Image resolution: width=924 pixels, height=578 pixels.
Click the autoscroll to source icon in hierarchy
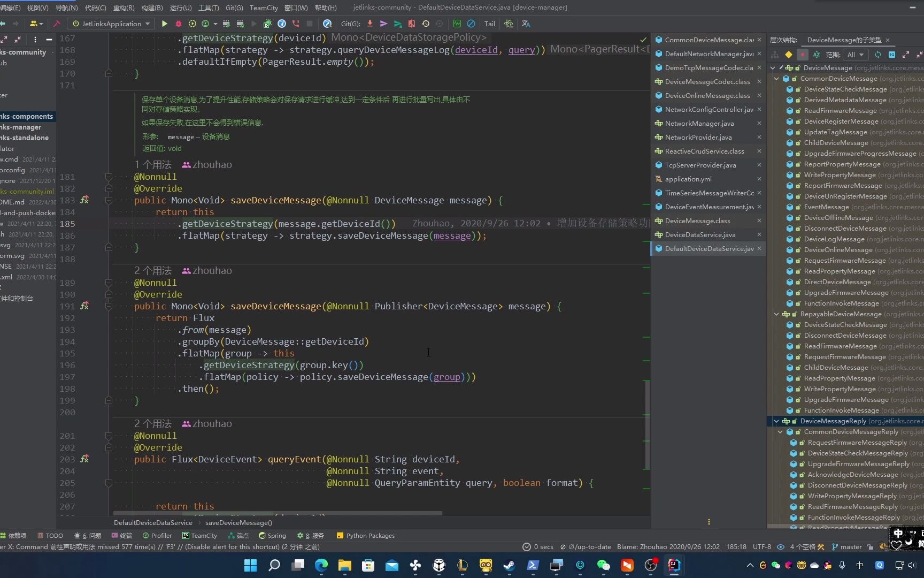coord(892,55)
